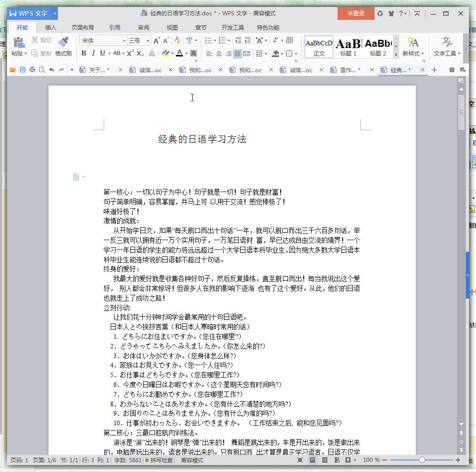Expand the styles gallery more arrow
476x472 pixels.
tap(396, 54)
